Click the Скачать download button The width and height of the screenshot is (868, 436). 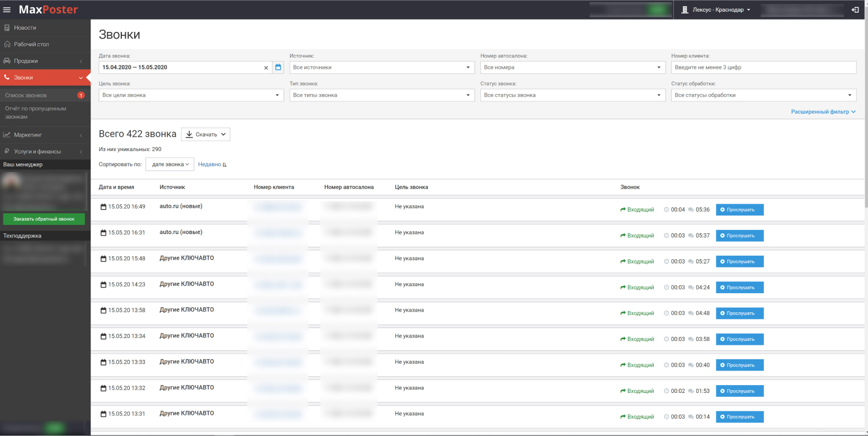pyautogui.click(x=205, y=134)
